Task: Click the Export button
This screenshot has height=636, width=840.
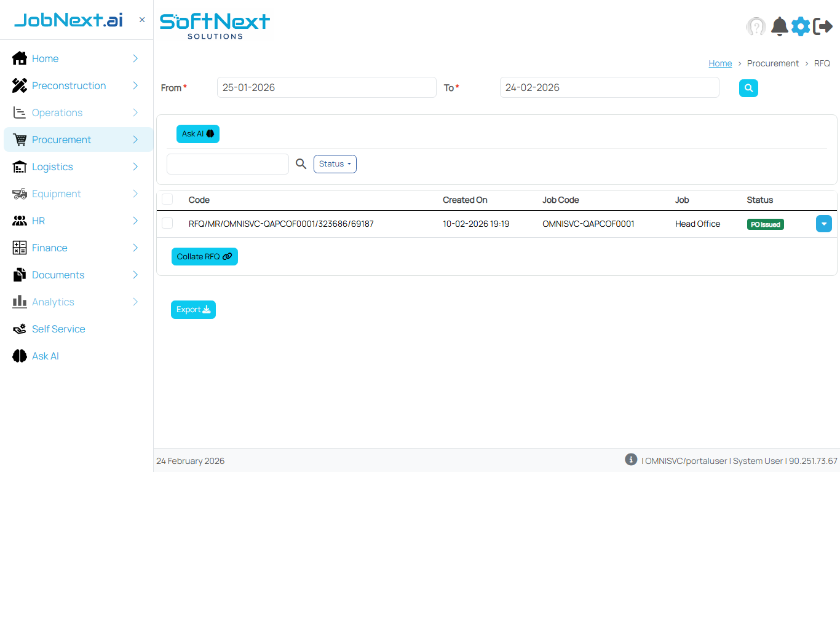Action: tap(193, 310)
